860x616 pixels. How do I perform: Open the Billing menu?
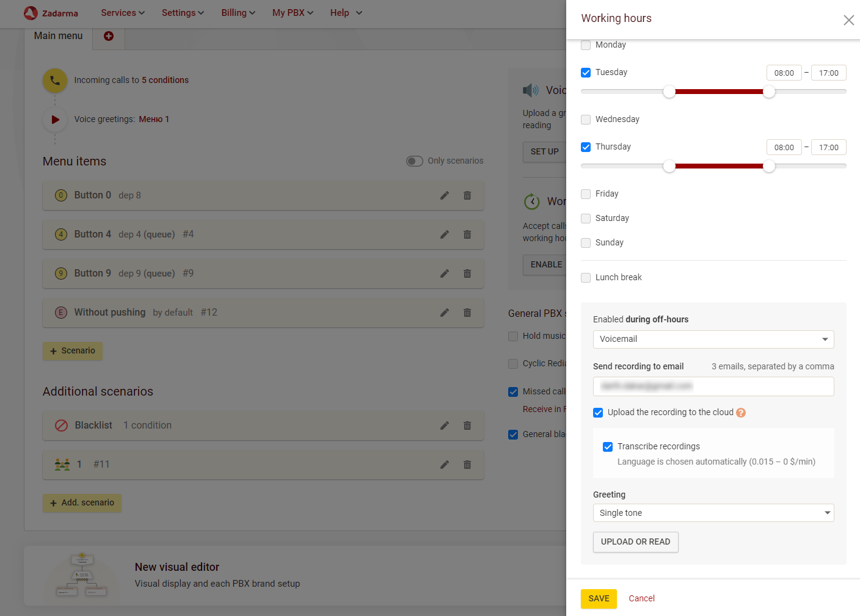(x=238, y=13)
